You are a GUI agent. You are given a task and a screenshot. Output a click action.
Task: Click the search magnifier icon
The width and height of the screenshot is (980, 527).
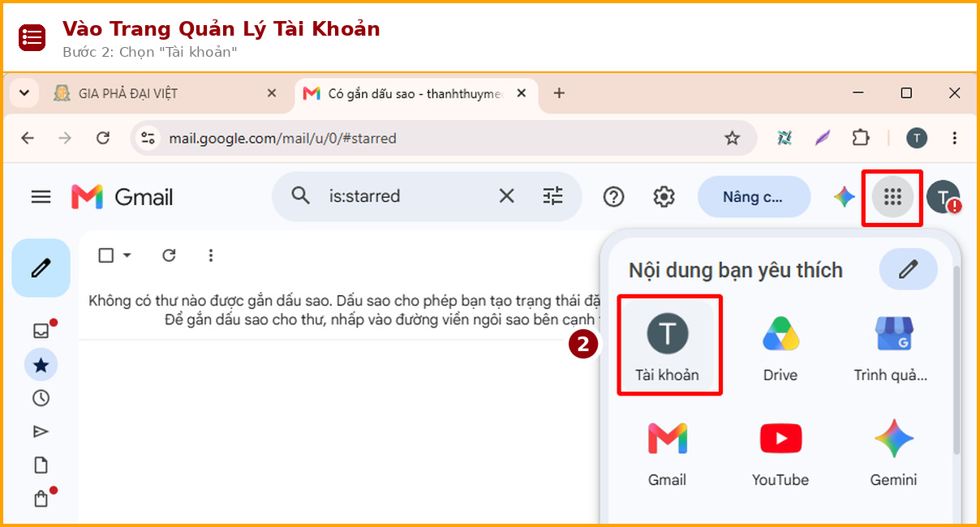[301, 195]
